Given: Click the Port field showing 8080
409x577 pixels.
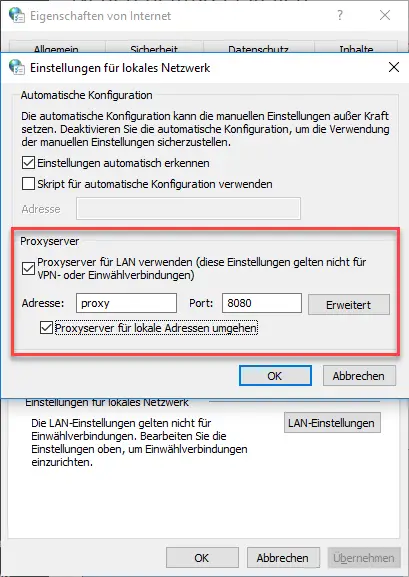Looking at the screenshot, I should tap(262, 303).
